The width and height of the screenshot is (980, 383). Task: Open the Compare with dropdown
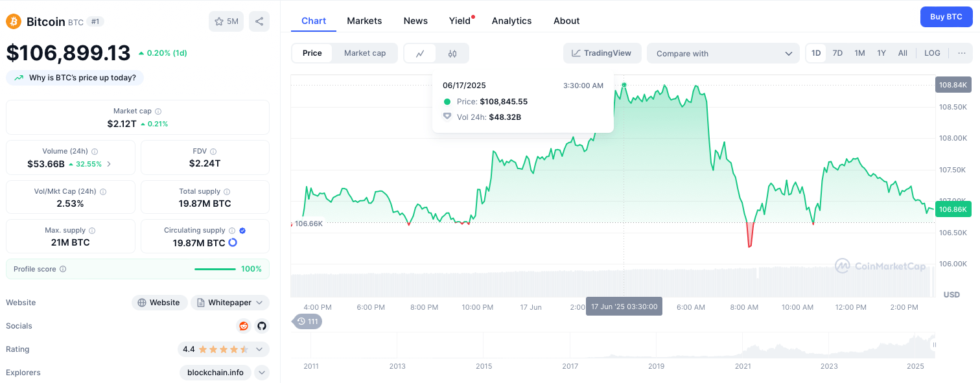723,53
